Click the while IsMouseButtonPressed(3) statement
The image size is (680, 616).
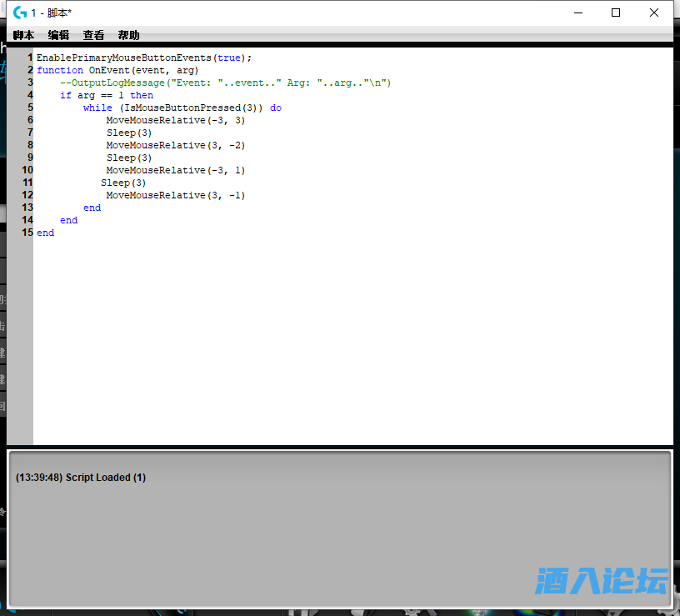(182, 108)
